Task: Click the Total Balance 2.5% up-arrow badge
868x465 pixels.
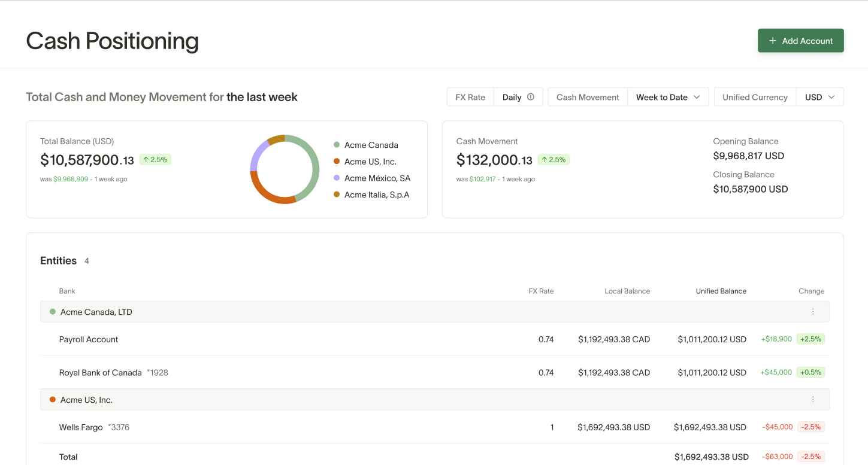Action: [x=155, y=160]
